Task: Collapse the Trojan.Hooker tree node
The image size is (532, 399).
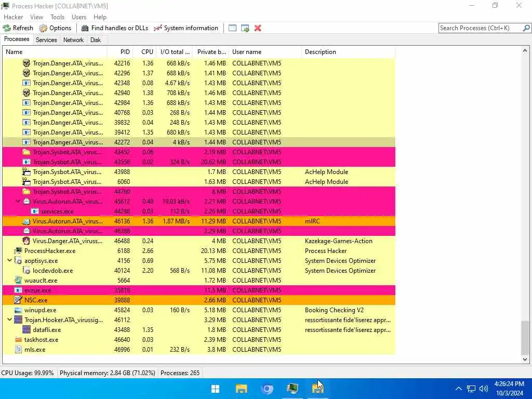Action: tap(9, 320)
